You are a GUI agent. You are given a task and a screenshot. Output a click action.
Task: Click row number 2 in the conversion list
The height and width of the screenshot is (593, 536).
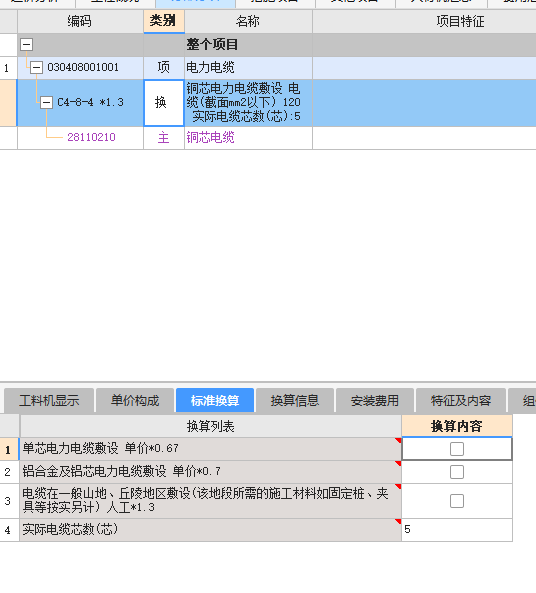[x=8, y=472]
